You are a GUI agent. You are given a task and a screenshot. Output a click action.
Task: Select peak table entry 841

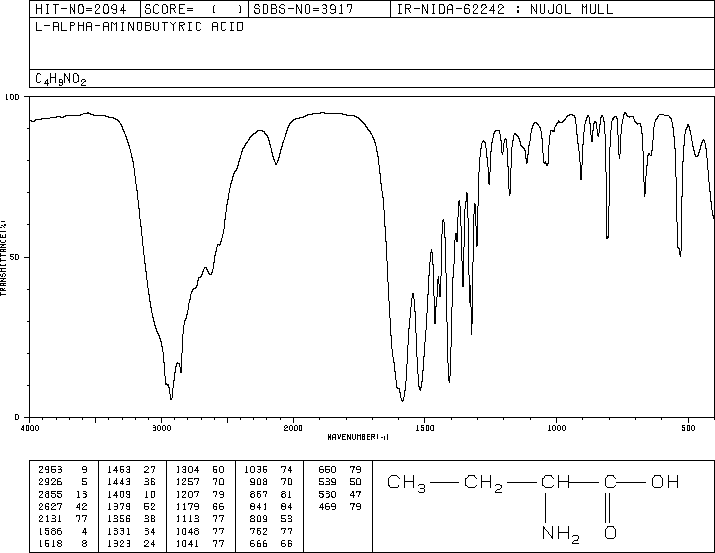pos(259,506)
